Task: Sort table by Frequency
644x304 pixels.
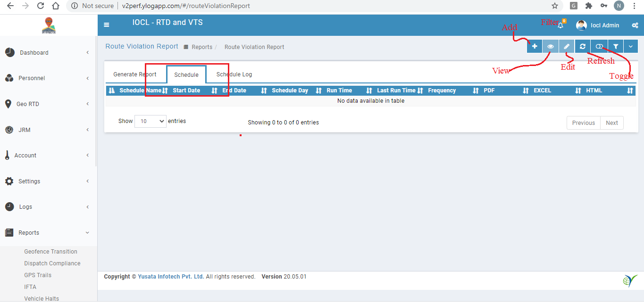Action: (x=452, y=90)
